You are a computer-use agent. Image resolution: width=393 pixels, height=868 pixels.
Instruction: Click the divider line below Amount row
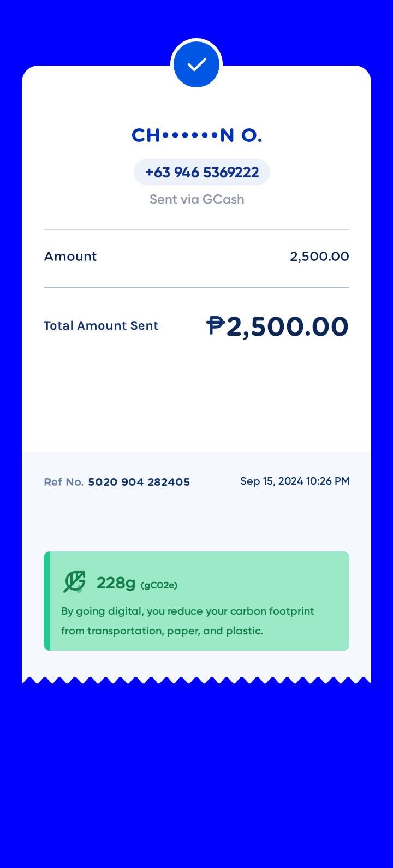(x=196, y=287)
